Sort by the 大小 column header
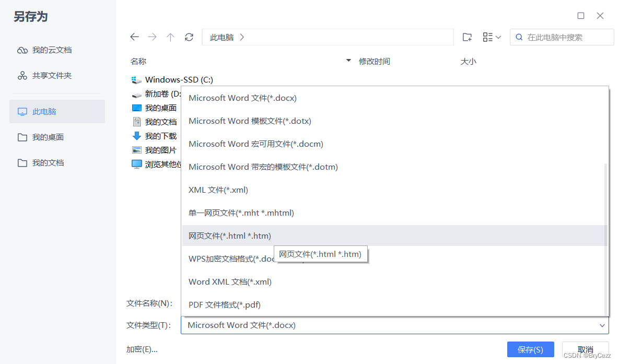Screen dimensions: 619x364 (468, 61)
